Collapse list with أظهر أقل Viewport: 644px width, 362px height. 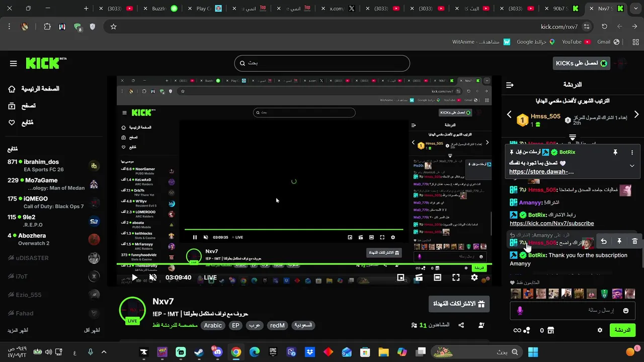point(92,330)
